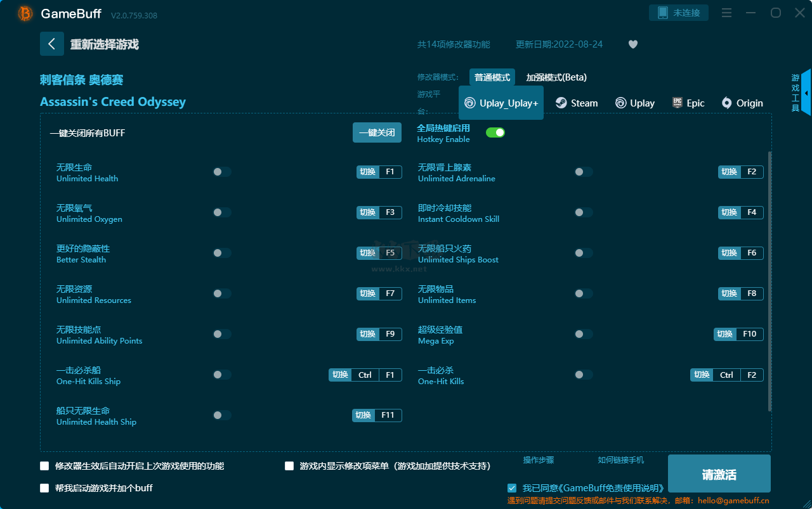Viewport: 812px width, 509px height.
Task: Enable Unlimited Adrenaline toggle
Action: tap(584, 172)
